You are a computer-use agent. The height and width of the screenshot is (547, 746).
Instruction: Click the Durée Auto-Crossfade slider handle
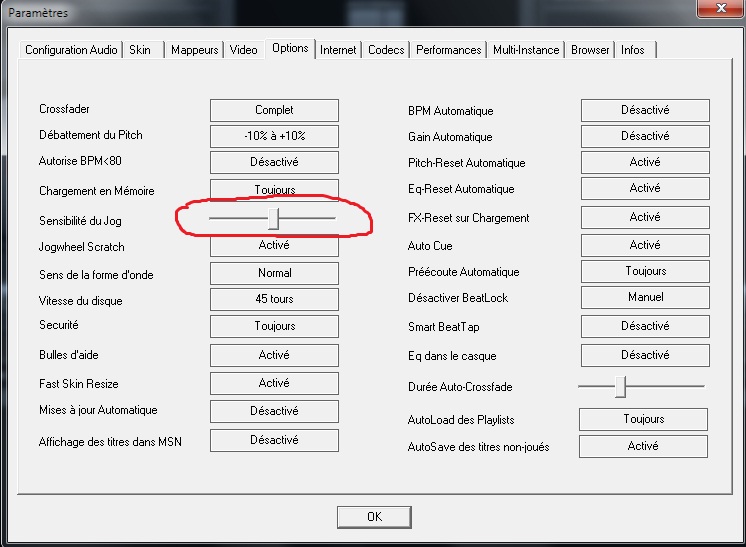tap(621, 386)
